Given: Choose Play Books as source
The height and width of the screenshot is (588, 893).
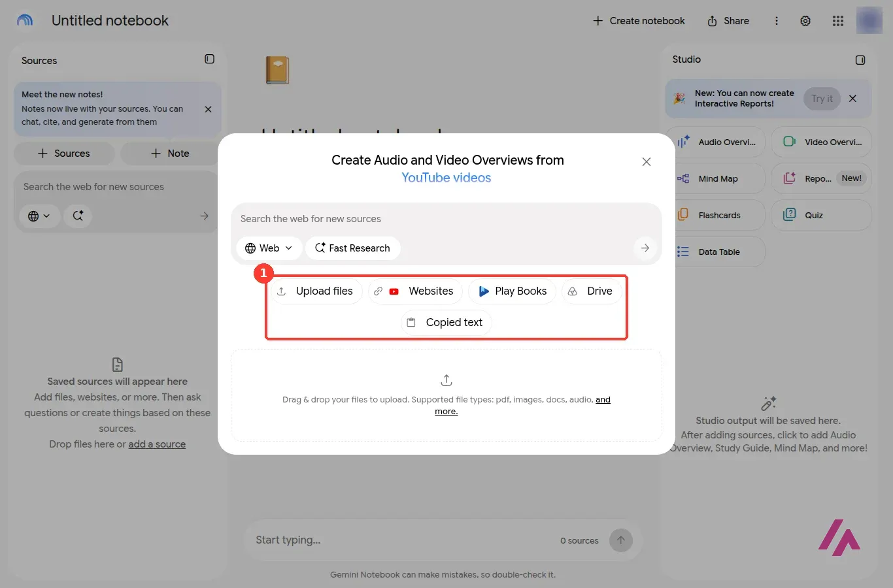Looking at the screenshot, I should pyautogui.click(x=513, y=291).
